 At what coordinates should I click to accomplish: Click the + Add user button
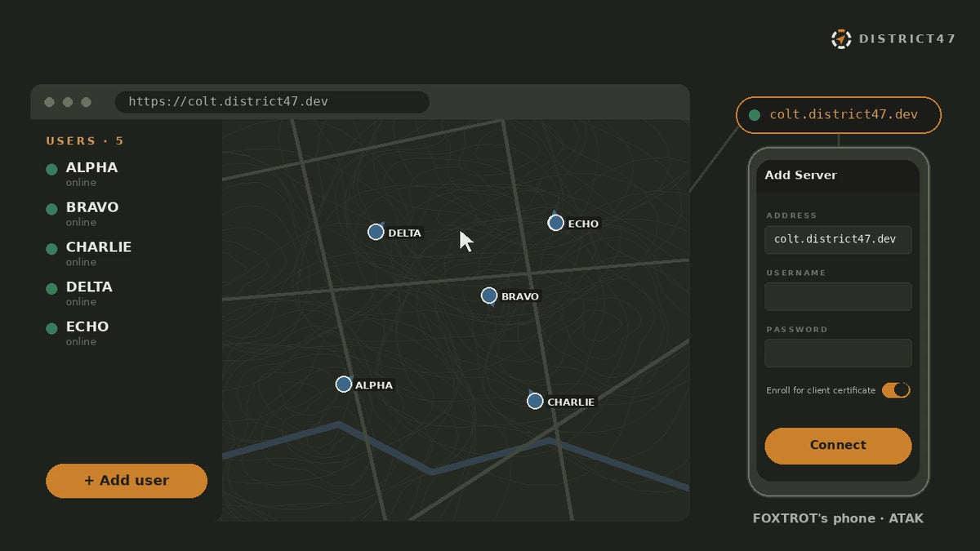(x=127, y=481)
